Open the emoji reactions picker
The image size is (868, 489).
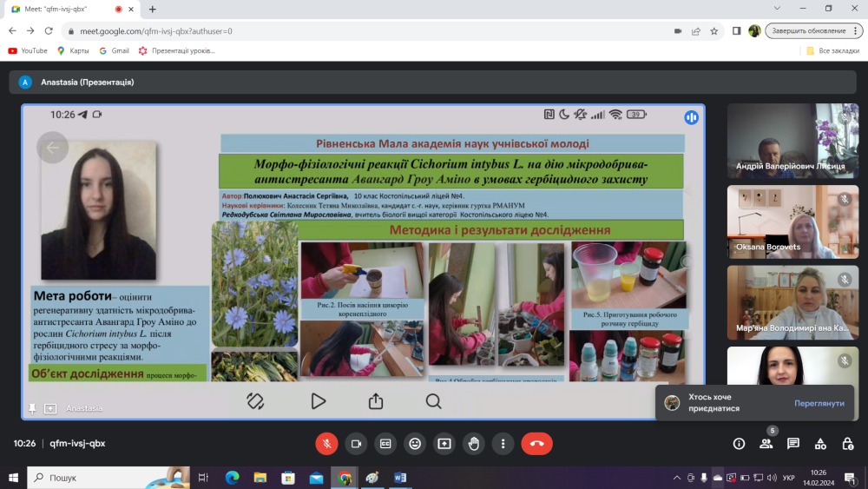pos(415,444)
